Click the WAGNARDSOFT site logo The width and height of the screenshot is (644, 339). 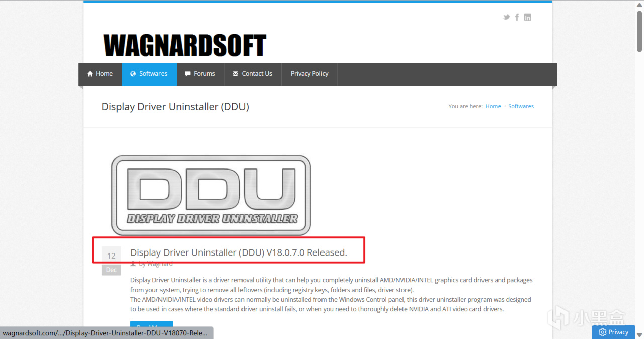point(185,46)
